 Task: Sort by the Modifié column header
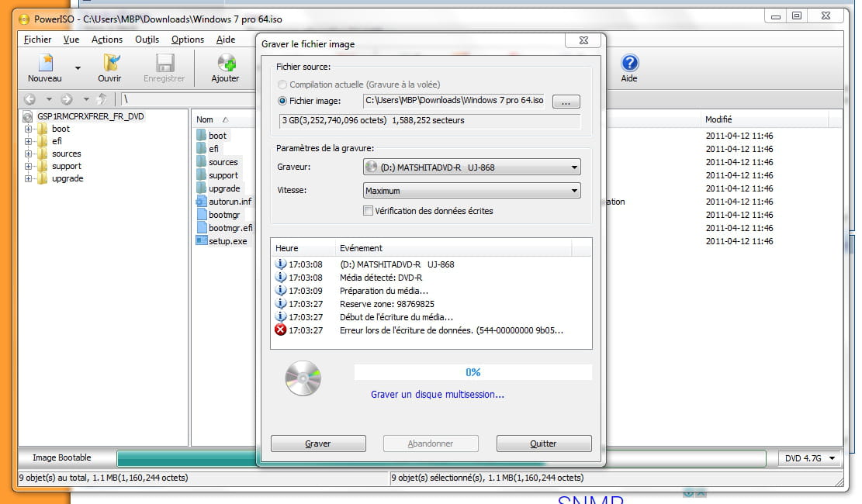[x=765, y=120]
